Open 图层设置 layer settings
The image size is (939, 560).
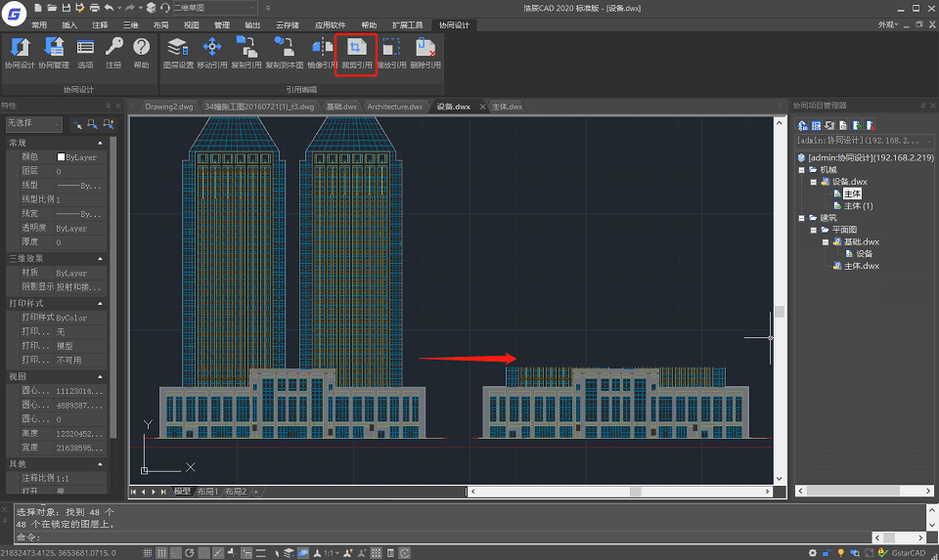tap(178, 53)
